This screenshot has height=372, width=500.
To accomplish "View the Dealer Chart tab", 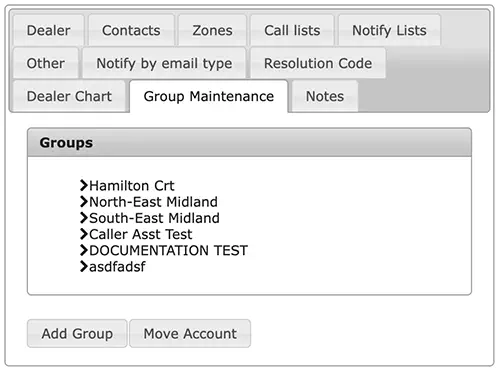I will 69,96.
